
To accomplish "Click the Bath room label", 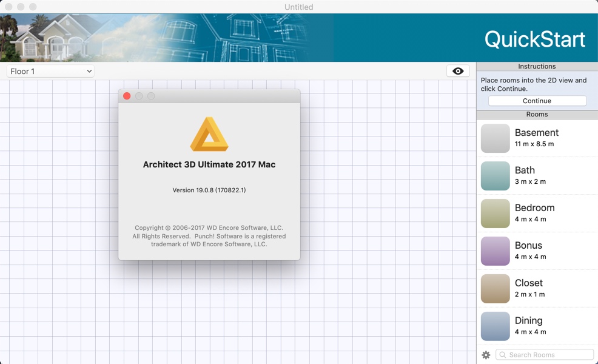I will tap(525, 170).
